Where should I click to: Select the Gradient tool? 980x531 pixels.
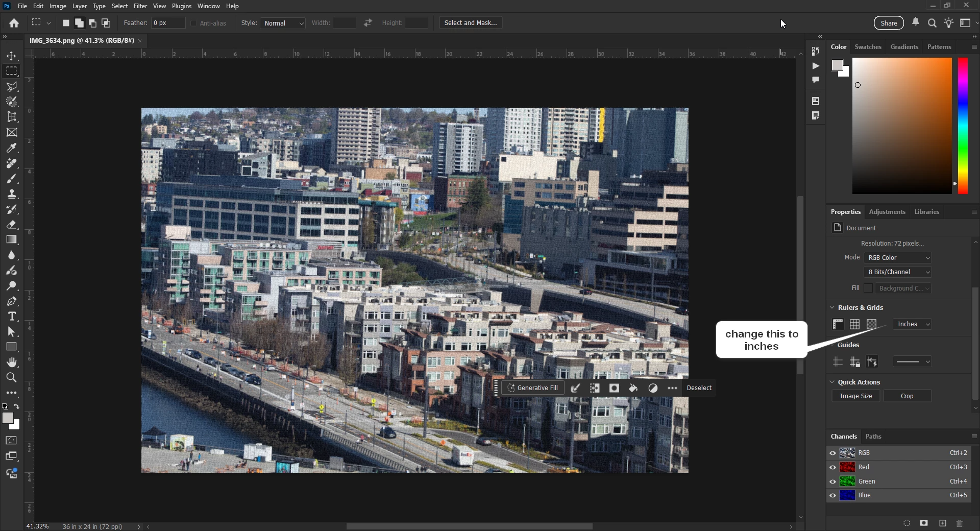coord(11,239)
